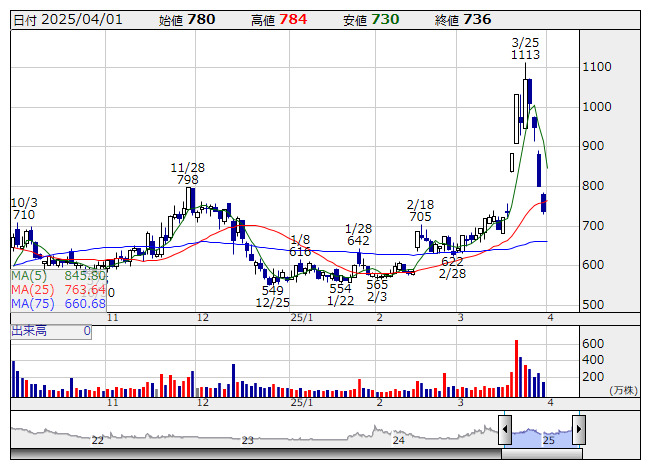Click the 11/28 798 high label
The height and width of the screenshot is (470, 653).
pyautogui.click(x=186, y=174)
